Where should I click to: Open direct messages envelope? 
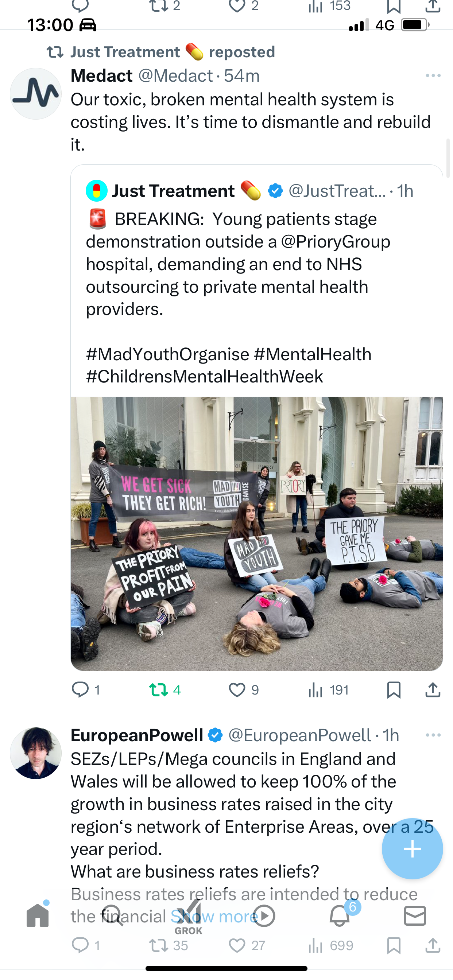(x=415, y=916)
